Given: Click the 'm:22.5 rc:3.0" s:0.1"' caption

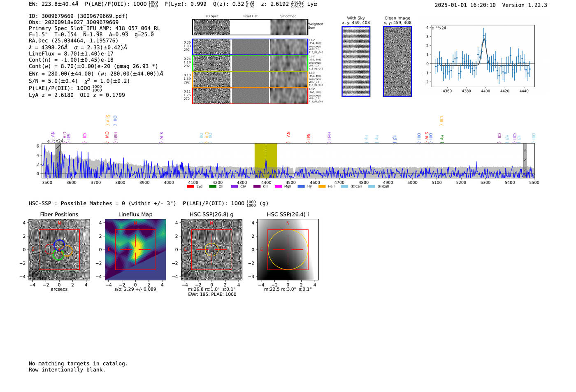Looking at the screenshot, I should [x=288, y=289].
